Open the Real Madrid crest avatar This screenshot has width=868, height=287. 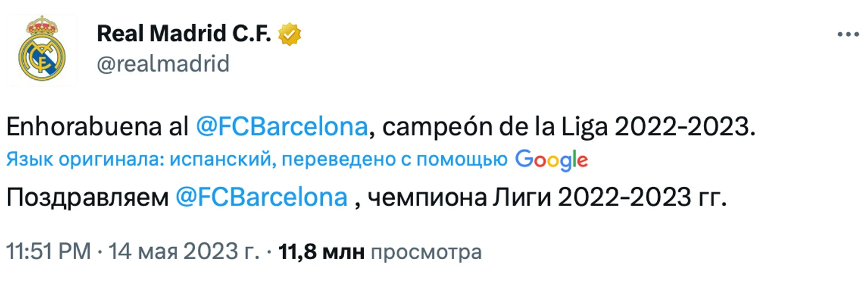click(x=42, y=50)
